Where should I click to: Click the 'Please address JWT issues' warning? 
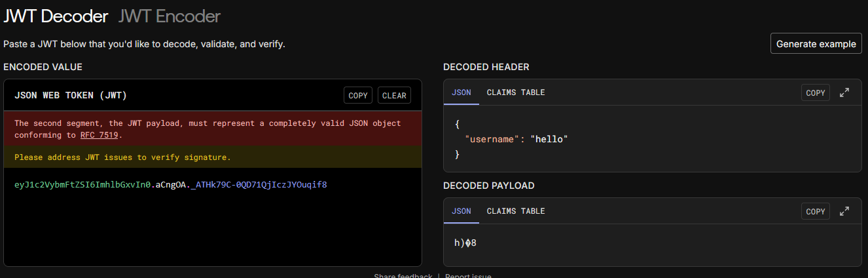point(122,157)
